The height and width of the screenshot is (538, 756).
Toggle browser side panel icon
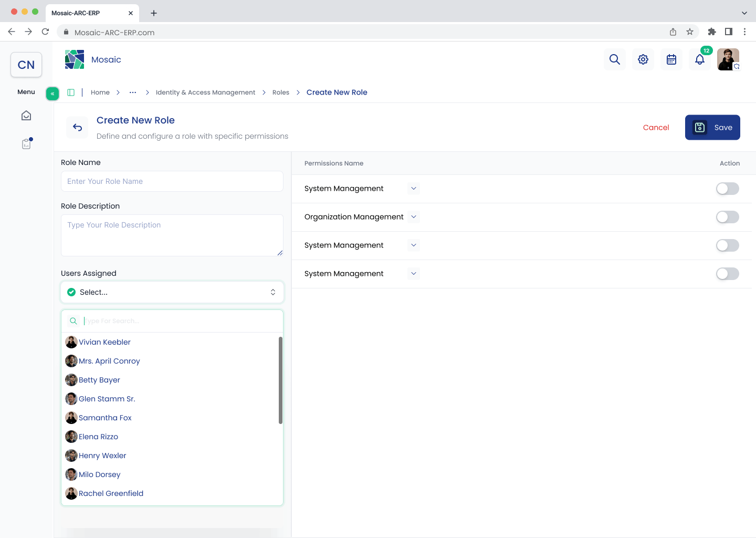tap(729, 32)
